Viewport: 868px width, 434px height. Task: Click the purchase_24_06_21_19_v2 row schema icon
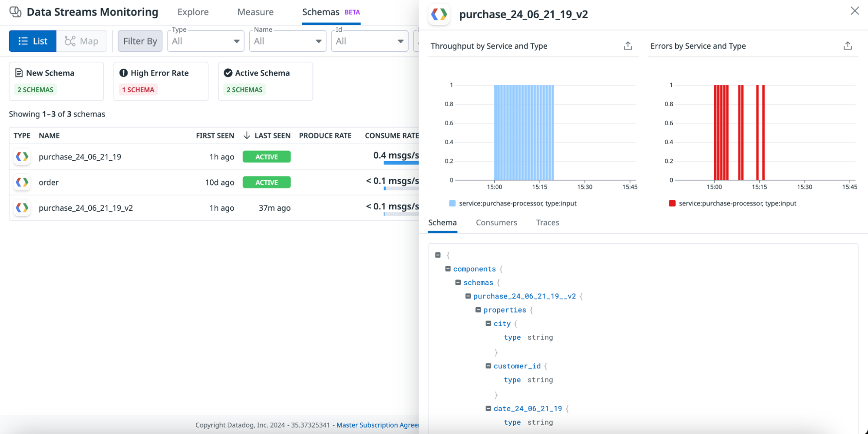(22, 208)
